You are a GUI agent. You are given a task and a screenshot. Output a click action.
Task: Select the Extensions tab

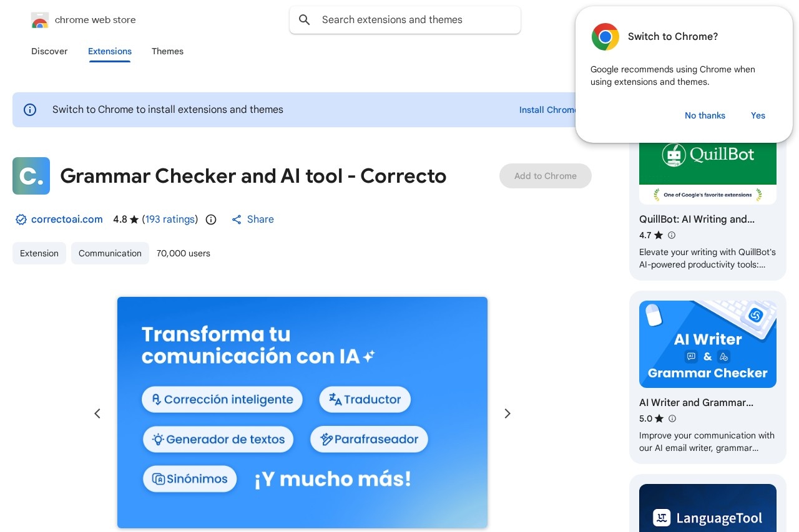(110, 51)
